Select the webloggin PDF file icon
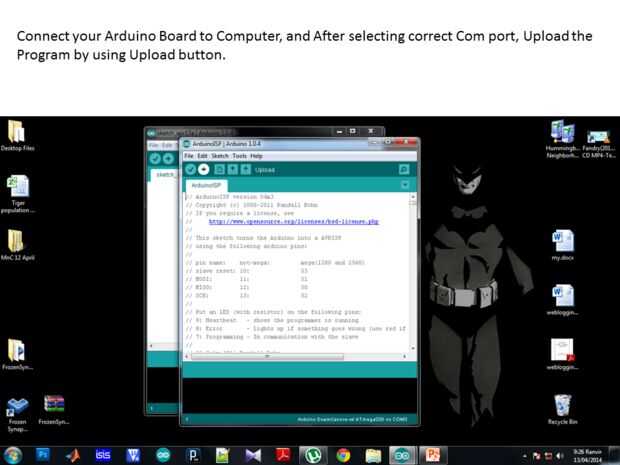The width and height of the screenshot is (620, 465). (x=563, y=355)
